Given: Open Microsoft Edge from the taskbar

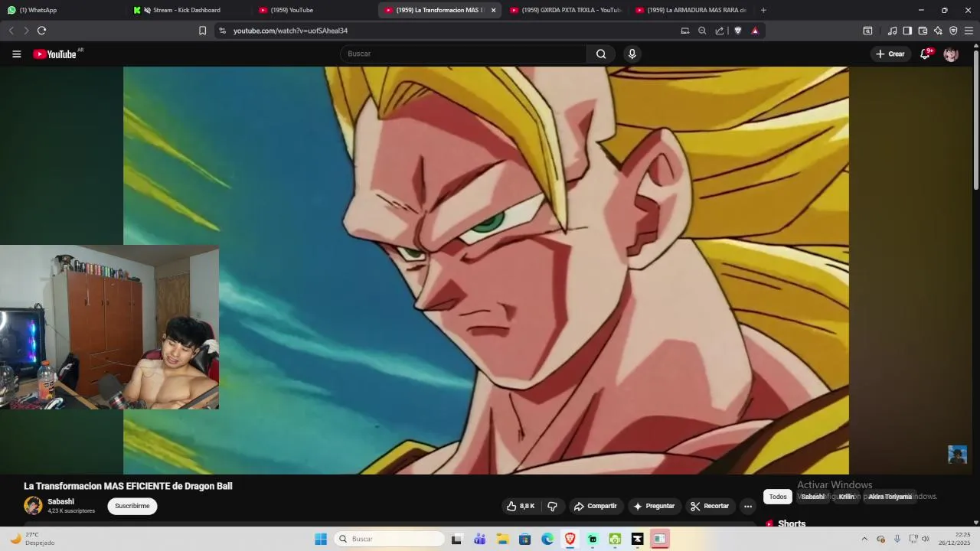Looking at the screenshot, I should 547,539.
